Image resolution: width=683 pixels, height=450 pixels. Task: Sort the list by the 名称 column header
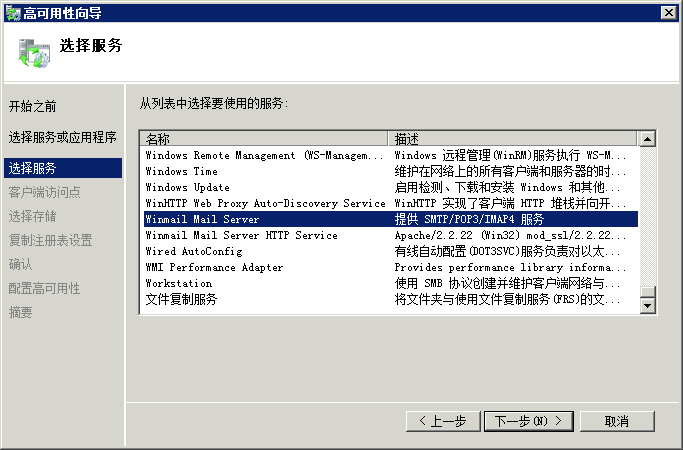(264, 139)
